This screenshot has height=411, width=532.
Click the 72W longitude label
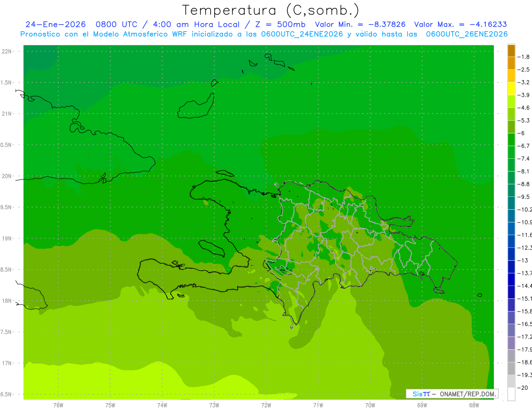click(x=266, y=405)
